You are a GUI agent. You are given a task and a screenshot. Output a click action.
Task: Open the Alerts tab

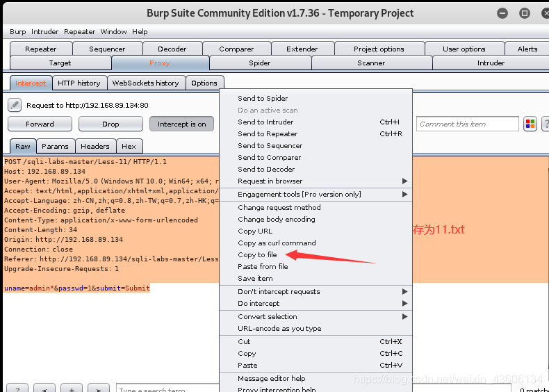[x=527, y=49]
